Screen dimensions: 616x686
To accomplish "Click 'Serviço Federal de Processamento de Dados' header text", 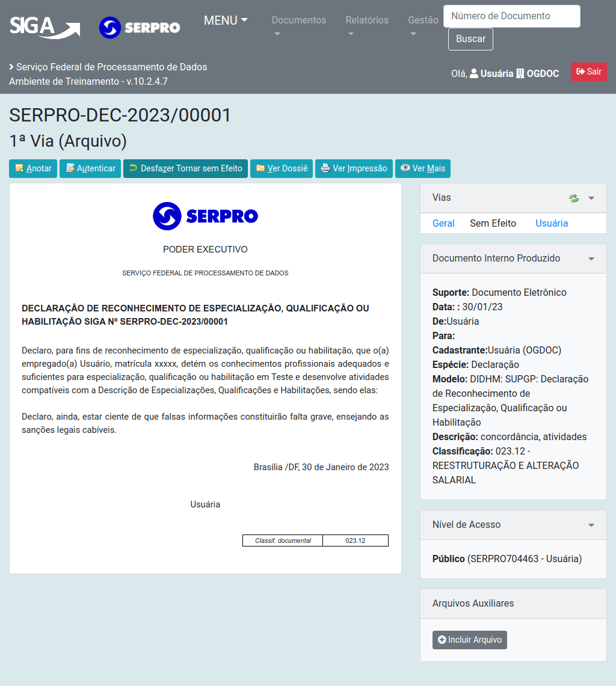I will pos(112,67).
